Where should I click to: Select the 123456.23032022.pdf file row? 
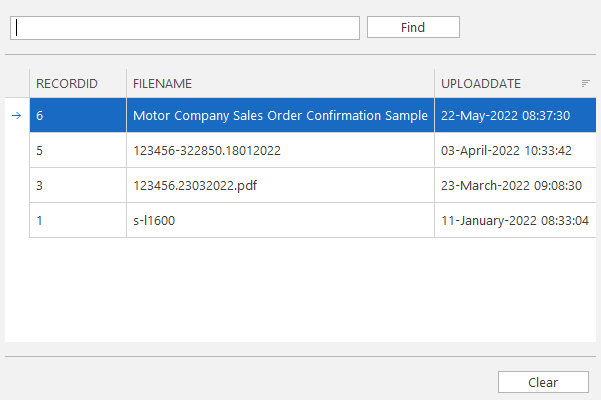(313, 185)
